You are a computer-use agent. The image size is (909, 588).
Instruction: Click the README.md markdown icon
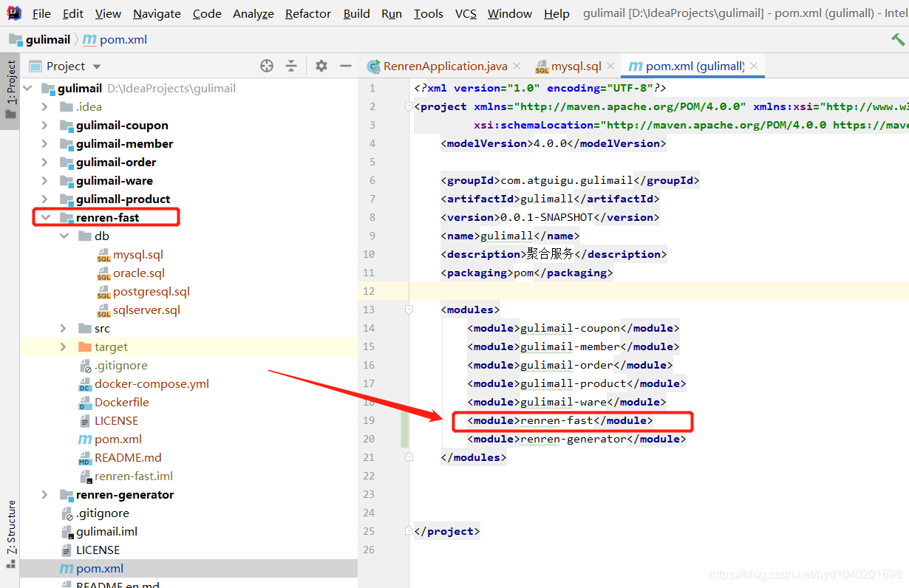tap(85, 458)
